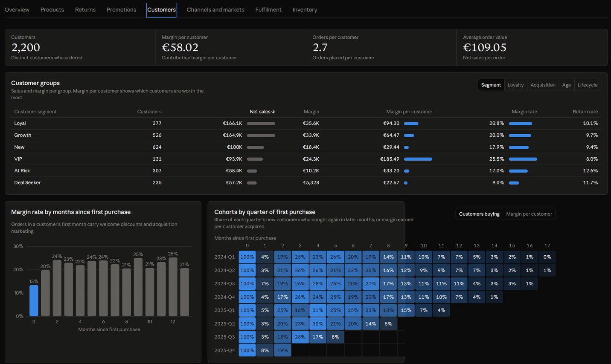This screenshot has height=364, width=611.
Task: Click the Orders per customer 2.7 card
Action: (x=381, y=47)
